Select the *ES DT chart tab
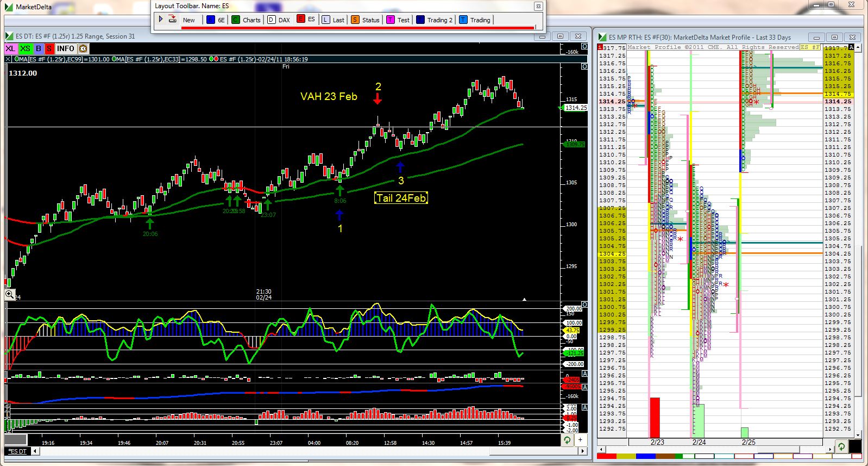 [x=17, y=451]
